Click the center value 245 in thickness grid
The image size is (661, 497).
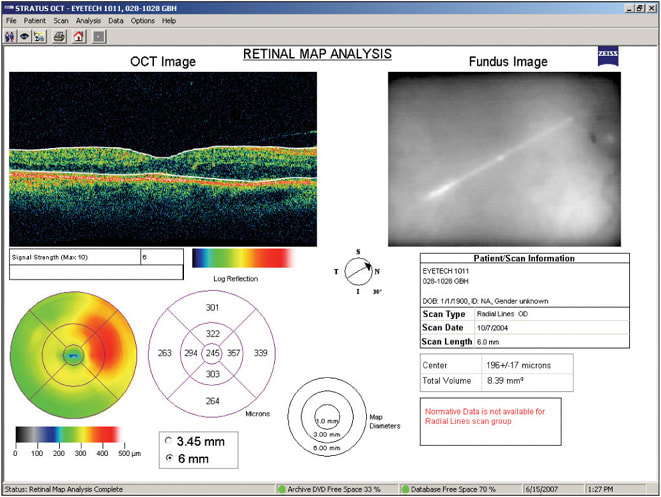(x=212, y=353)
